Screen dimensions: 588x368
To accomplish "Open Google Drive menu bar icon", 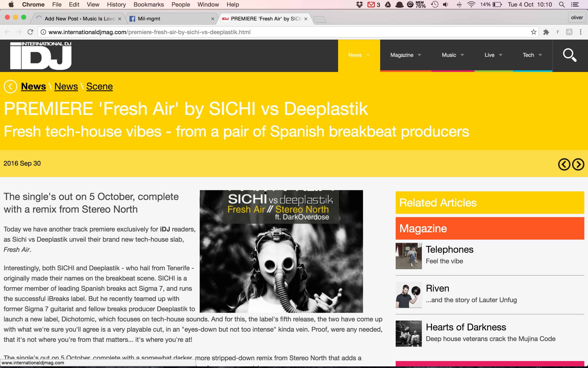I will [x=388, y=5].
